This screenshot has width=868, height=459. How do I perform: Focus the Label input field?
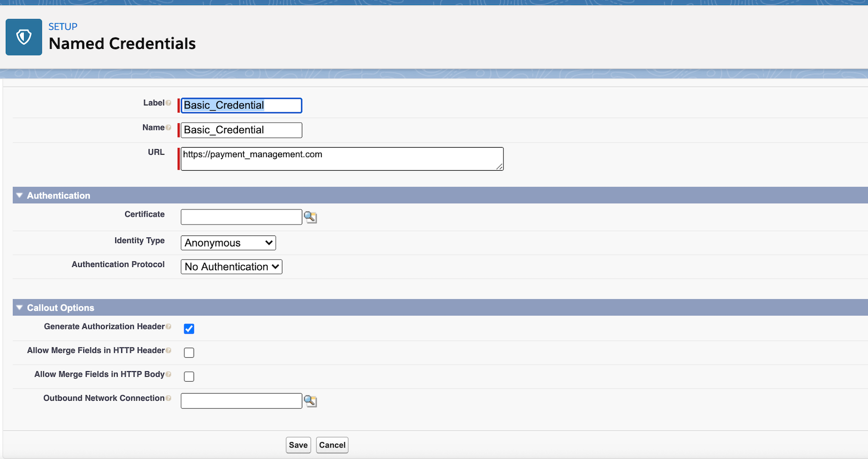[x=241, y=105]
